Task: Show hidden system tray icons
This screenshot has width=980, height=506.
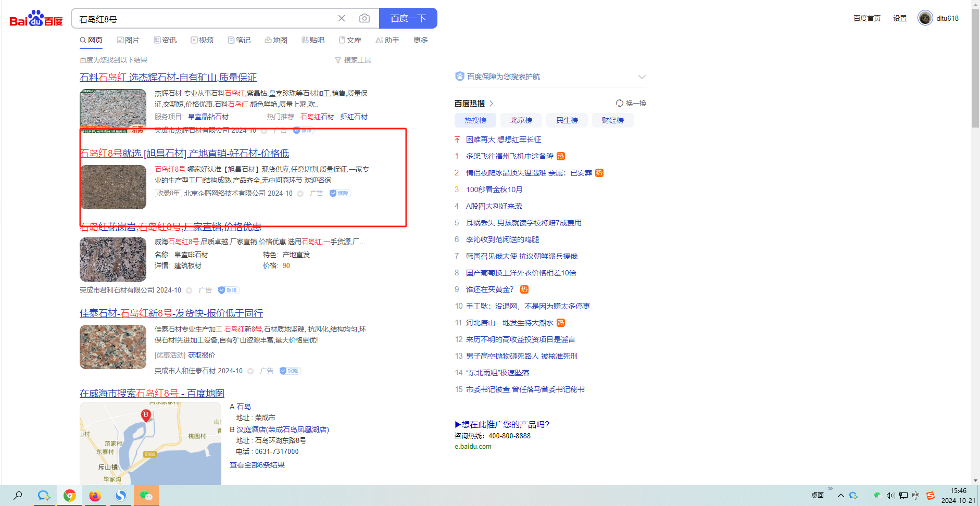Action: pyautogui.click(x=841, y=496)
